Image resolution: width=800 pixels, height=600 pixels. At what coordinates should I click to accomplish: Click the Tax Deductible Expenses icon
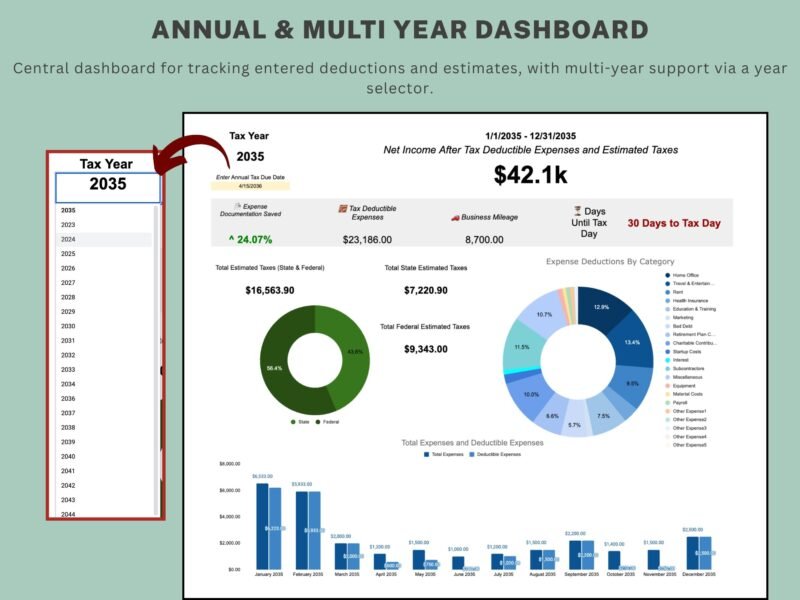click(343, 208)
